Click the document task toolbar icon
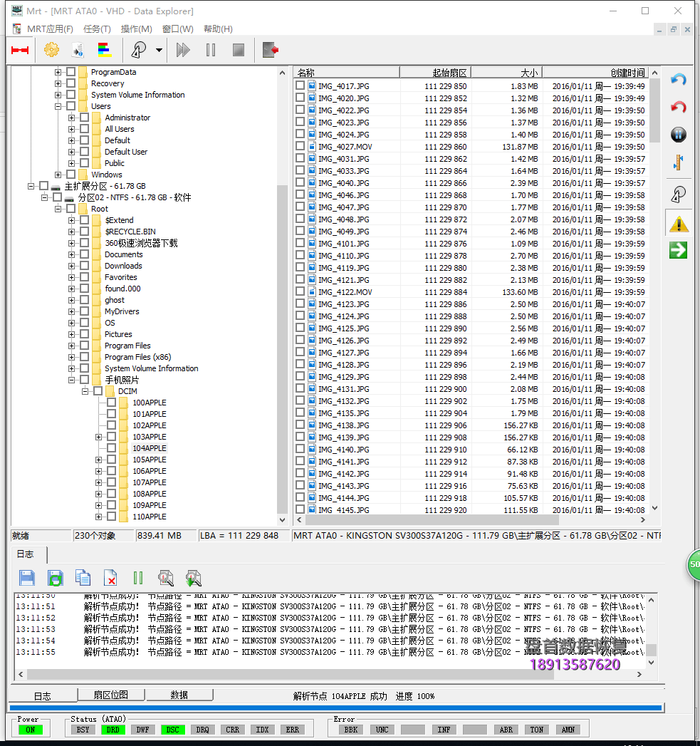This screenshot has width=700, height=746. point(78,49)
